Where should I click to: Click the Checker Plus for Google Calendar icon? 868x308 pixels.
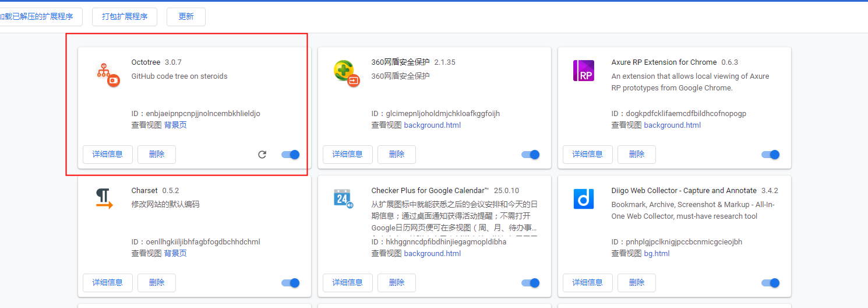(343, 198)
